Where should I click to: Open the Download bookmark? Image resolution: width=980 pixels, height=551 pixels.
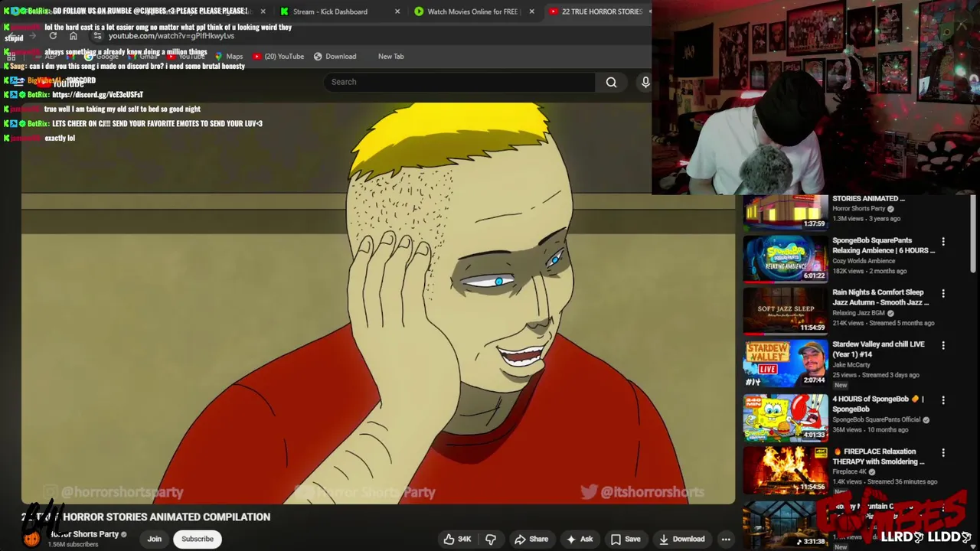[x=335, y=56]
